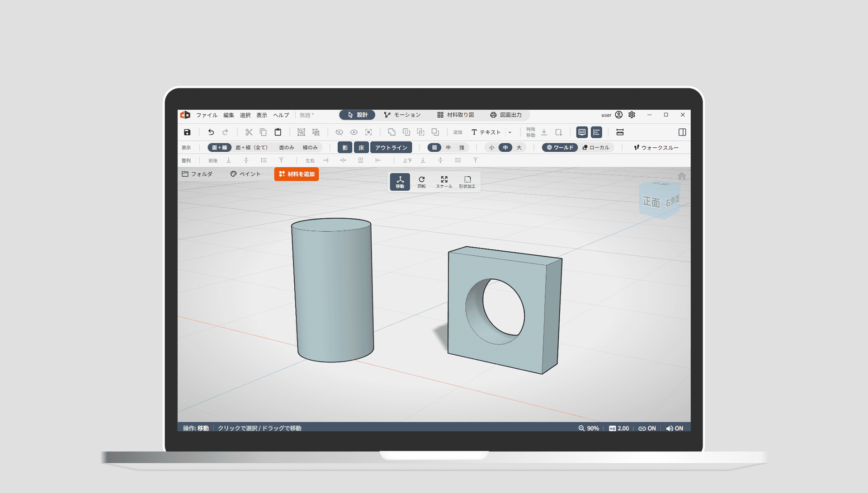This screenshot has height=493, width=868.
Task: Switch to ローカル coordinate mode
Action: (x=596, y=148)
